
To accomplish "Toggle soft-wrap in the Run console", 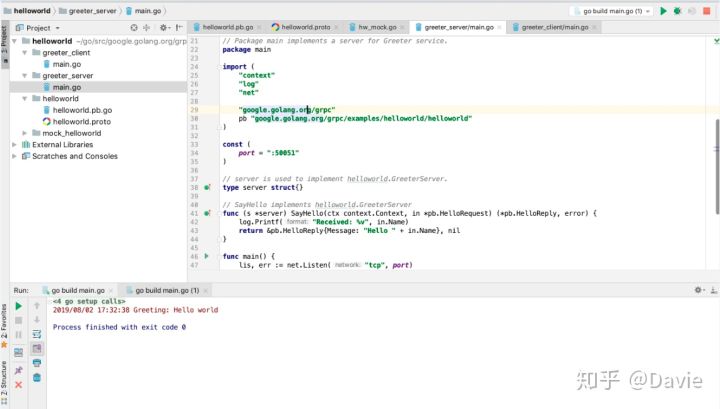I will [x=37, y=334].
